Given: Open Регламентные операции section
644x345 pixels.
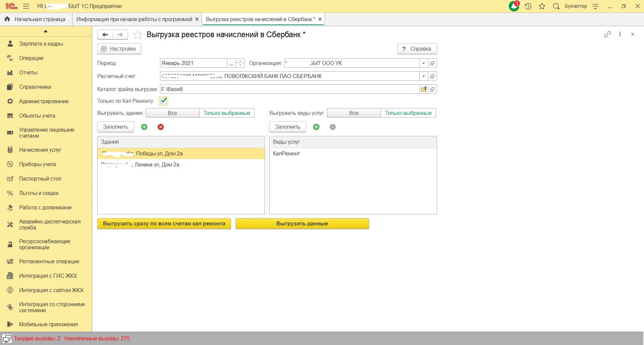Looking at the screenshot, I should coord(49,261).
